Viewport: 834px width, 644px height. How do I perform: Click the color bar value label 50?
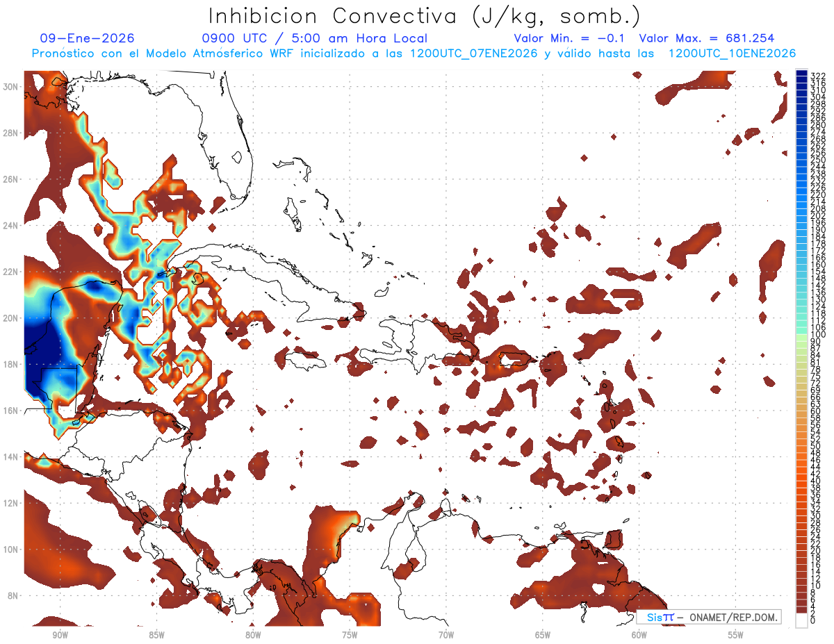pyautogui.click(x=815, y=446)
